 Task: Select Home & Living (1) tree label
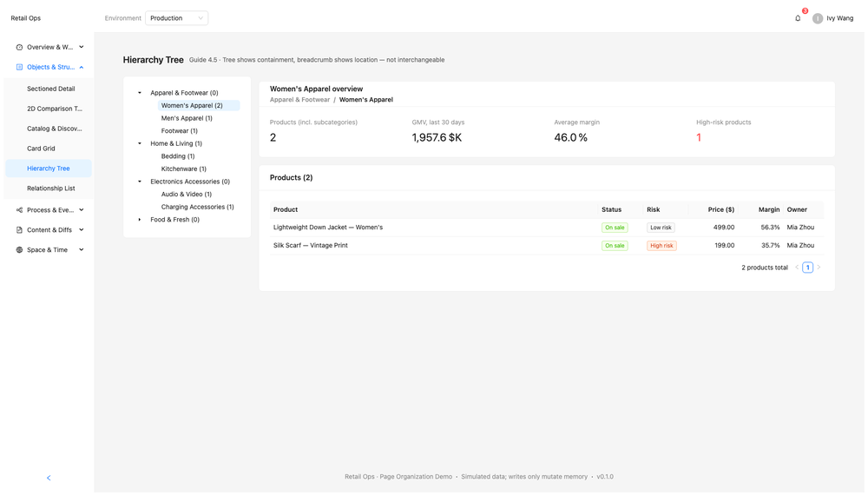(176, 143)
